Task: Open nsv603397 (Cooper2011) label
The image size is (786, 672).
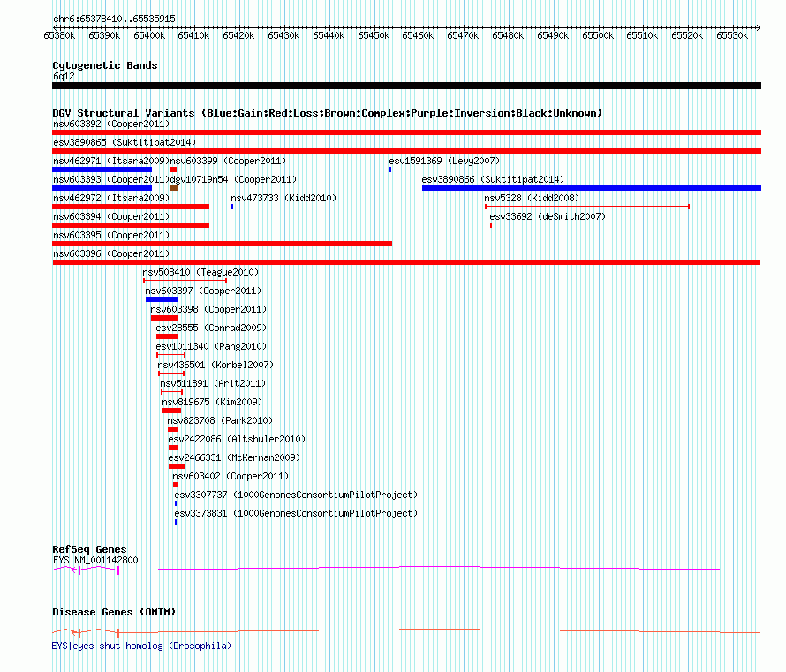Action: 203,291
